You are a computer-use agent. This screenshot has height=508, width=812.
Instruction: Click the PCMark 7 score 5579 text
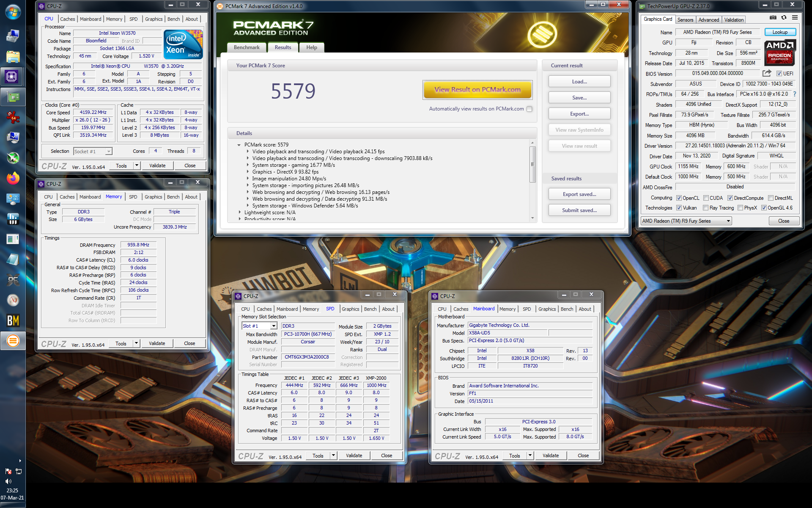293,91
